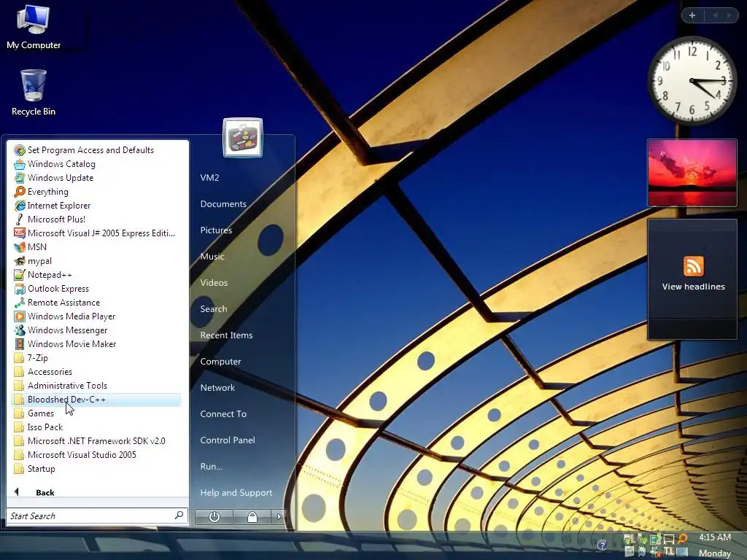Open Search from Start menu right pane

[214, 308]
